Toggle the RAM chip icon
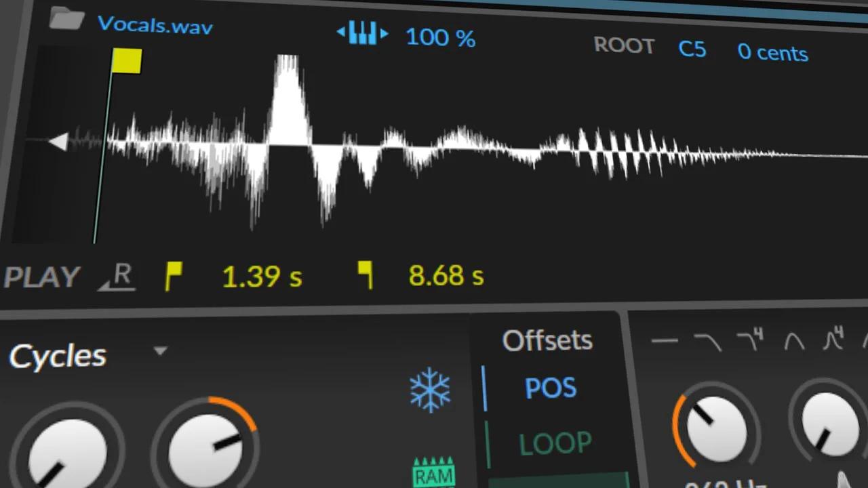The height and width of the screenshot is (488, 868). pyautogui.click(x=434, y=472)
